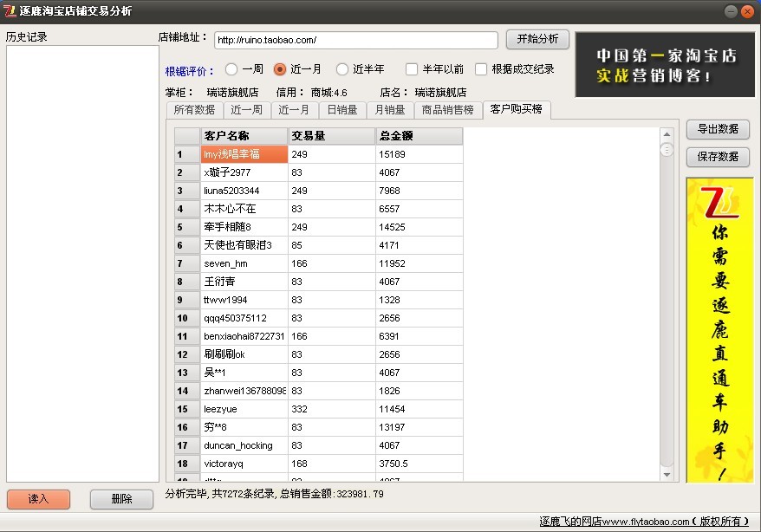Click the table scrollbar thumb

tap(667, 150)
